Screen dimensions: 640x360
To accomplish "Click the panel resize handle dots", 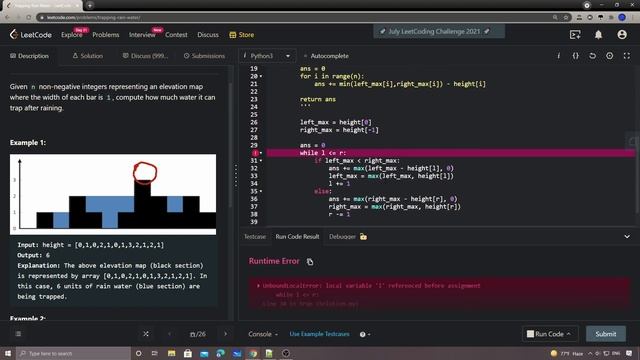I will pos(236,176).
